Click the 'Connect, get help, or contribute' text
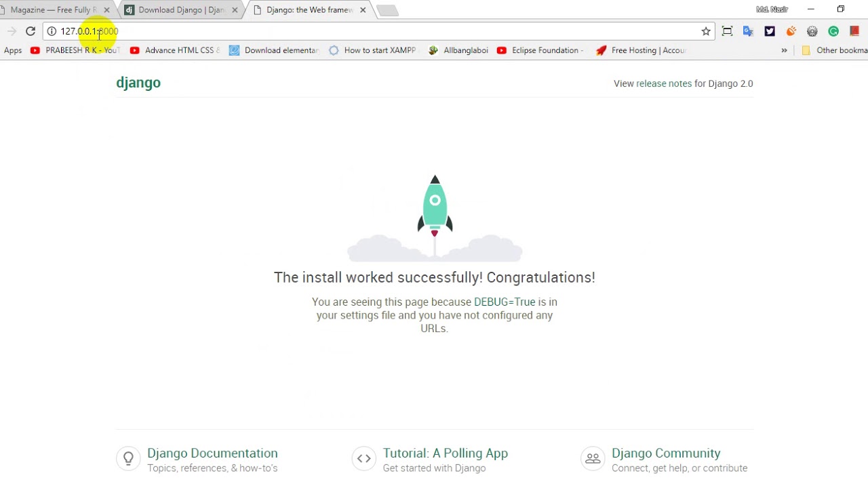Screen dimensions: 868x488 click(x=679, y=468)
